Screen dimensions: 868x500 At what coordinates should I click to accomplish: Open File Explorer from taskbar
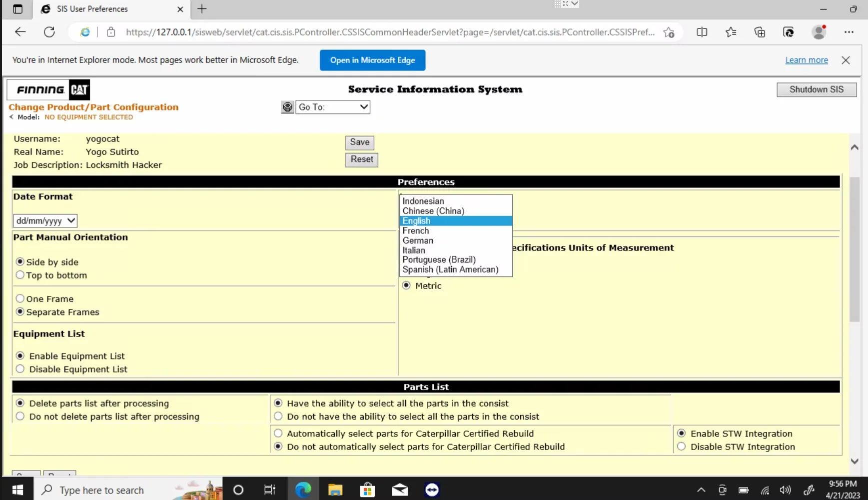[x=335, y=490]
